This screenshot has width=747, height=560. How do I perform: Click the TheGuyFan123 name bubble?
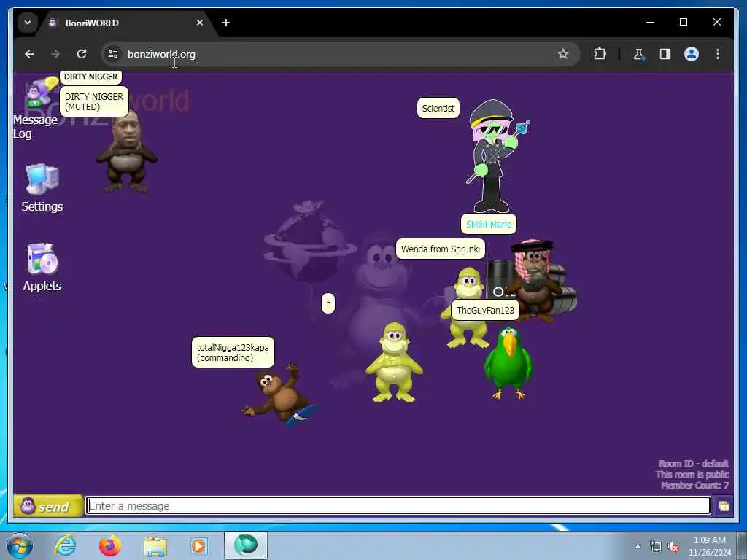(x=485, y=311)
